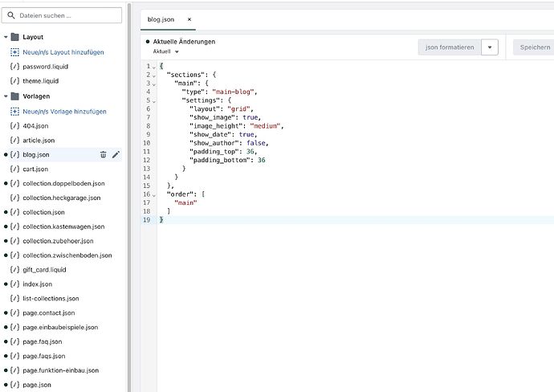Click the Layout folder icon

pyautogui.click(x=14, y=37)
